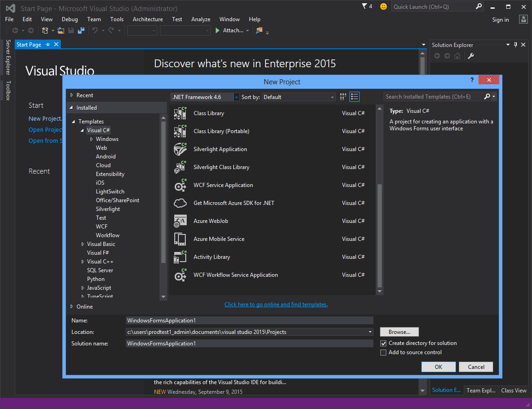Expand the Online section
Image resolution: width=532 pixels, height=409 pixels.
tap(71, 306)
